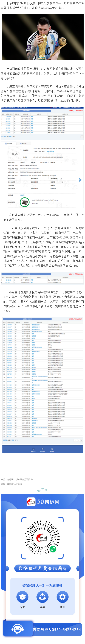
Task: Click the 来源｜商标圈 source line
Action: point(17,479)
